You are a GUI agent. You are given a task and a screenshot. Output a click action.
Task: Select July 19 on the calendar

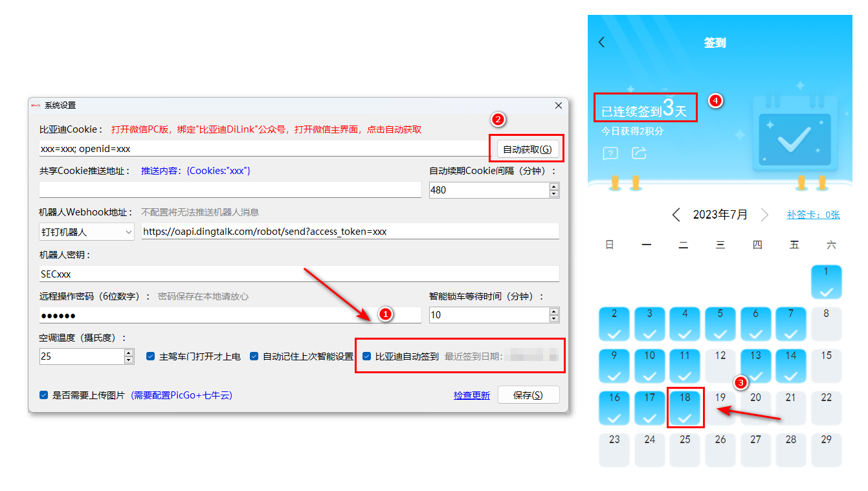pos(720,408)
